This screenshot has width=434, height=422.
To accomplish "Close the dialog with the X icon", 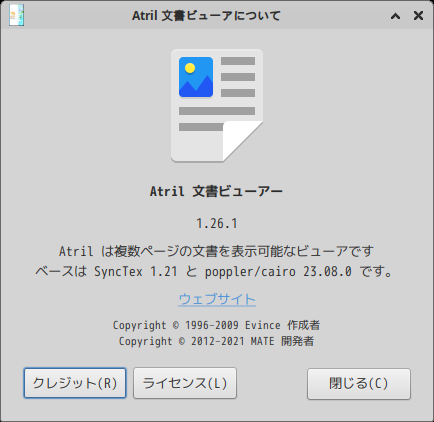I will (418, 15).
